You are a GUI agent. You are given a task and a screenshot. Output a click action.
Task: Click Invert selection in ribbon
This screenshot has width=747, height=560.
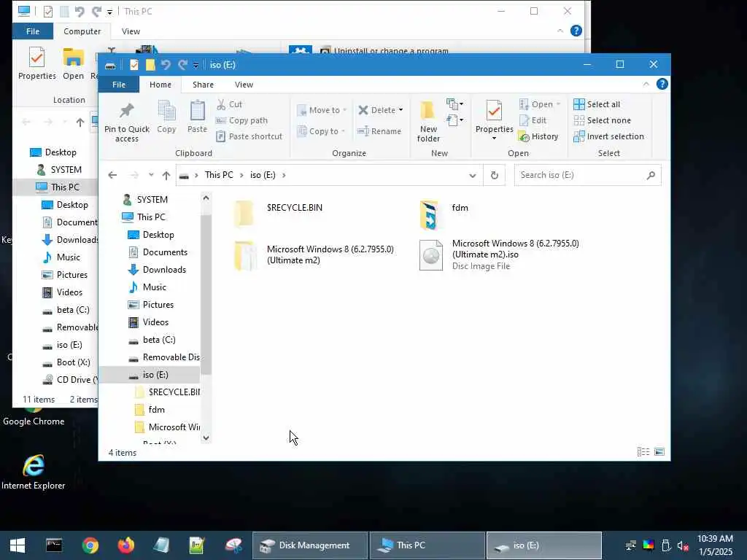pos(609,136)
